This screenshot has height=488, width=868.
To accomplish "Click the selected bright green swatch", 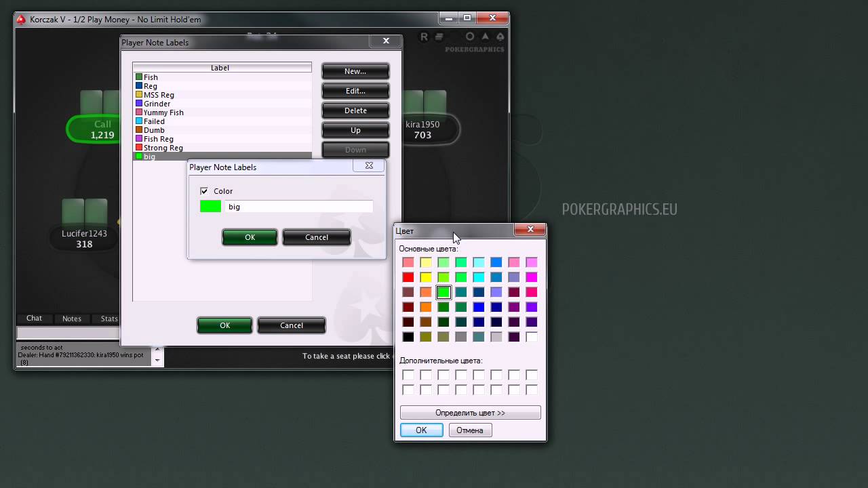I will 443,292.
